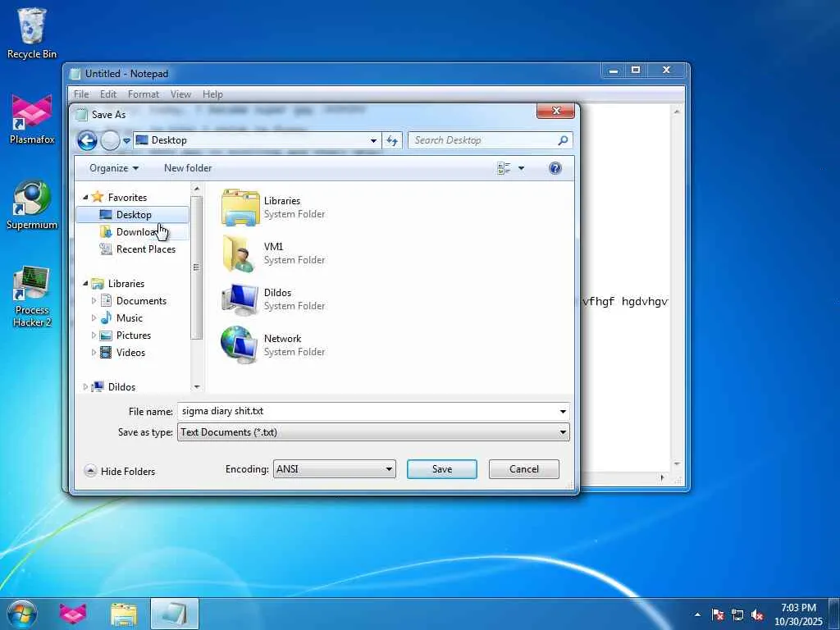840x630 pixels.
Task: Switch to Notepad in the taskbar
Action: 175,614
